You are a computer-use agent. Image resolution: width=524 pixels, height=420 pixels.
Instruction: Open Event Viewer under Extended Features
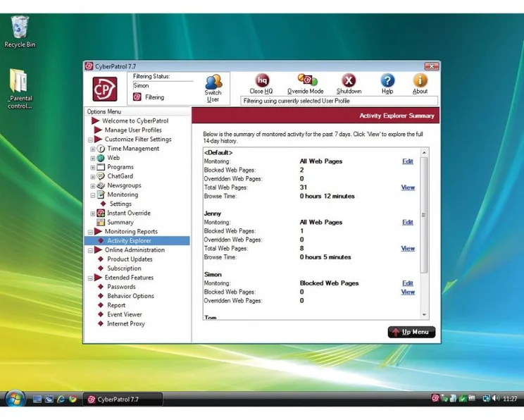click(124, 315)
